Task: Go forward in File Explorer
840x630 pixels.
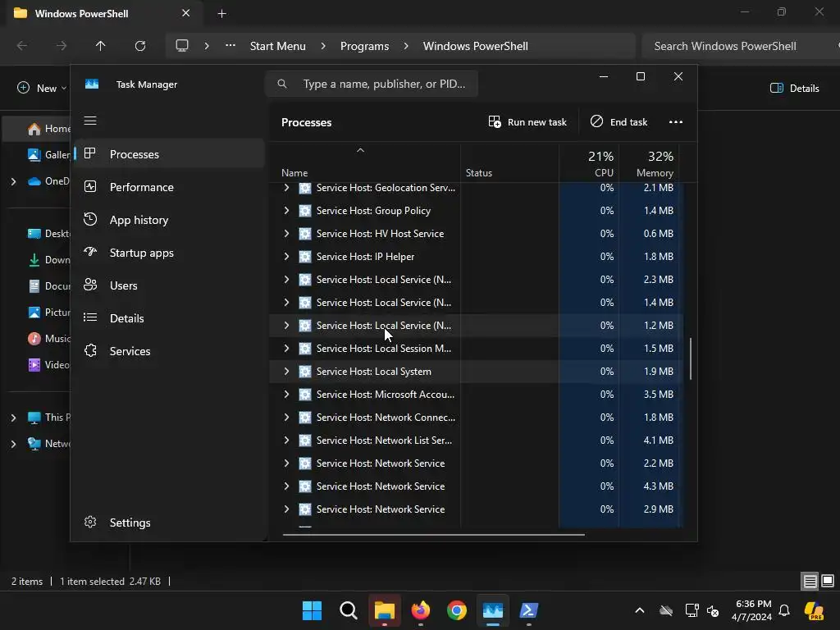Action: (x=62, y=46)
